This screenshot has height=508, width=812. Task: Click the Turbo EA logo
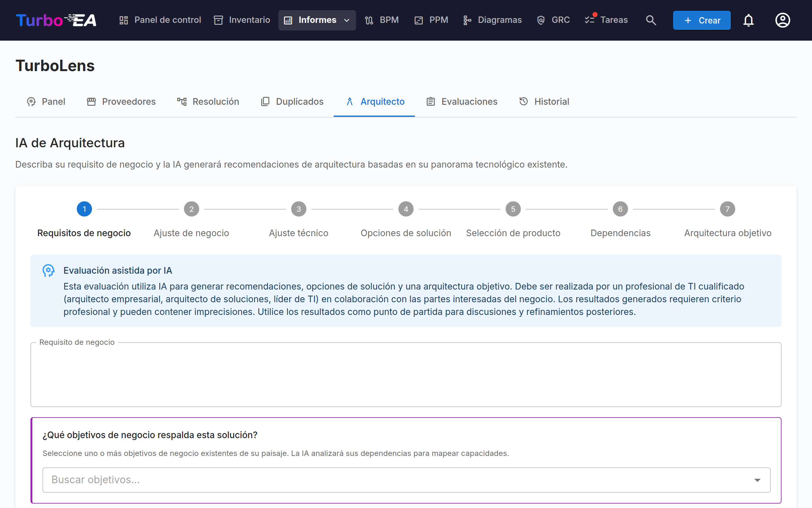pyautogui.click(x=56, y=20)
